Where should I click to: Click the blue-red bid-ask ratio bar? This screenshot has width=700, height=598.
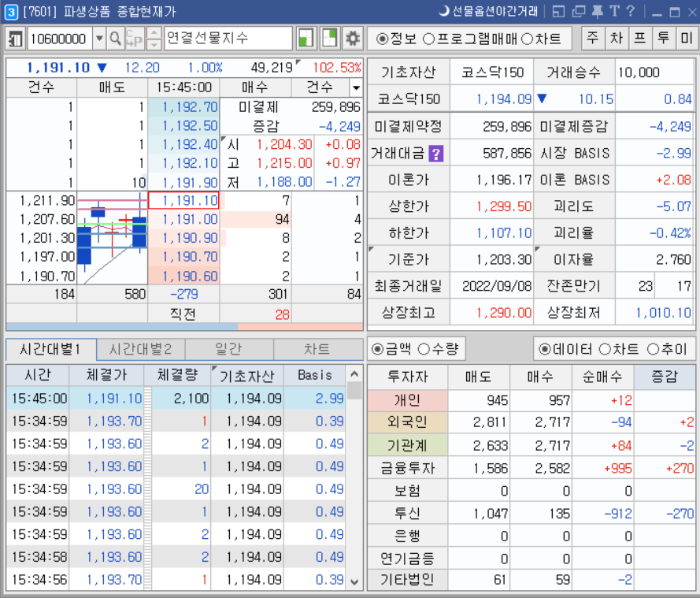pyautogui.click(x=184, y=327)
